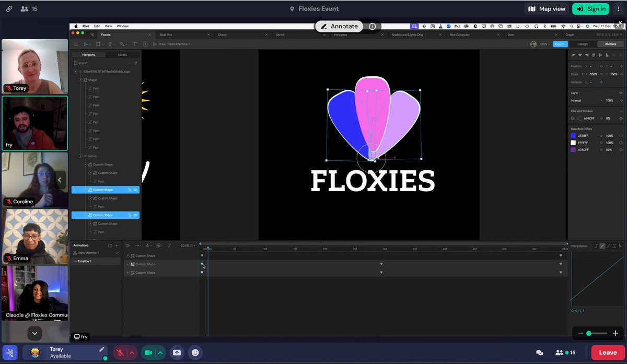This screenshot has width=627, height=364.
Task: Click the Rive logo icon beside tabs
Action: 92,34
